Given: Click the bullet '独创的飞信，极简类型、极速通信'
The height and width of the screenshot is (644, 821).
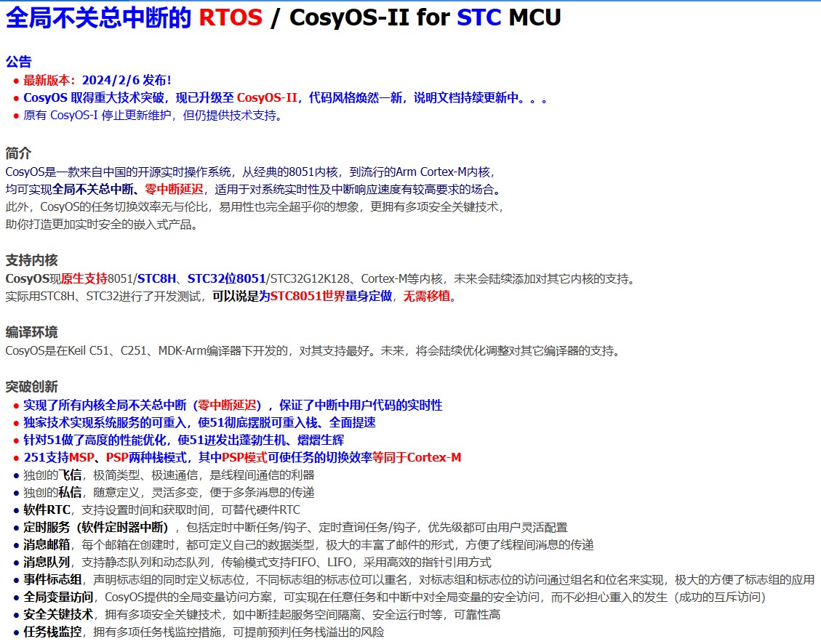Looking at the screenshot, I should pos(169,475).
